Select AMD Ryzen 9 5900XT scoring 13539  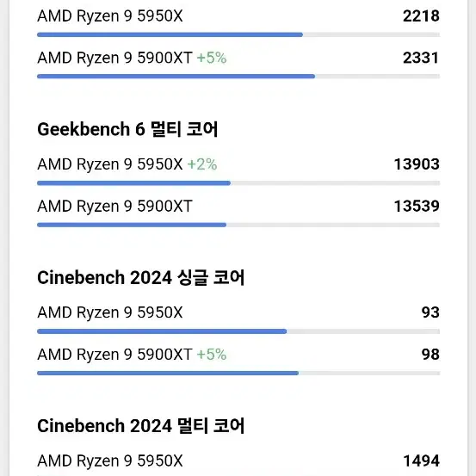(x=114, y=206)
